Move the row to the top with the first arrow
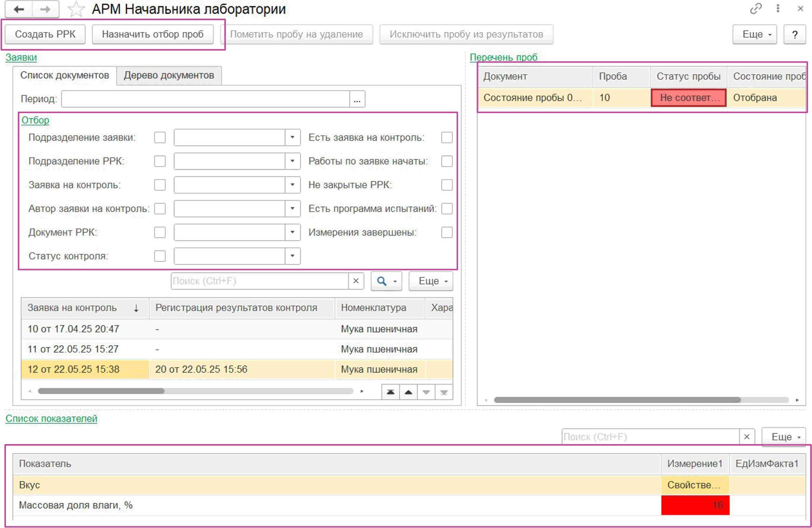Image resolution: width=812 pixels, height=528 pixels. [391, 392]
